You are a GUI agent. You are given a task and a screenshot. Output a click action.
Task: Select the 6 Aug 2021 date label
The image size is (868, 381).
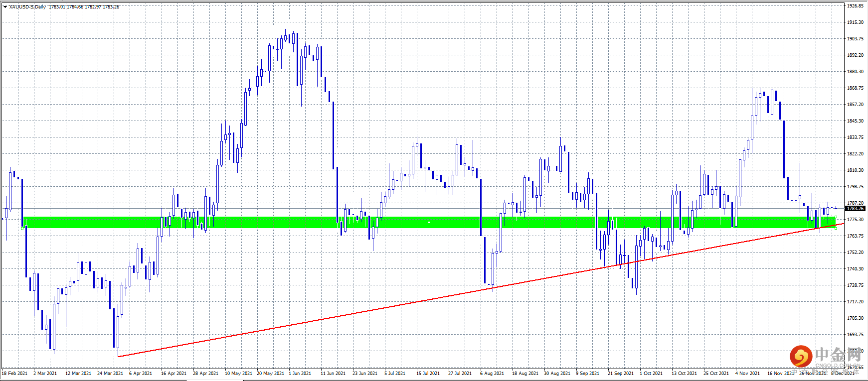pos(492,373)
